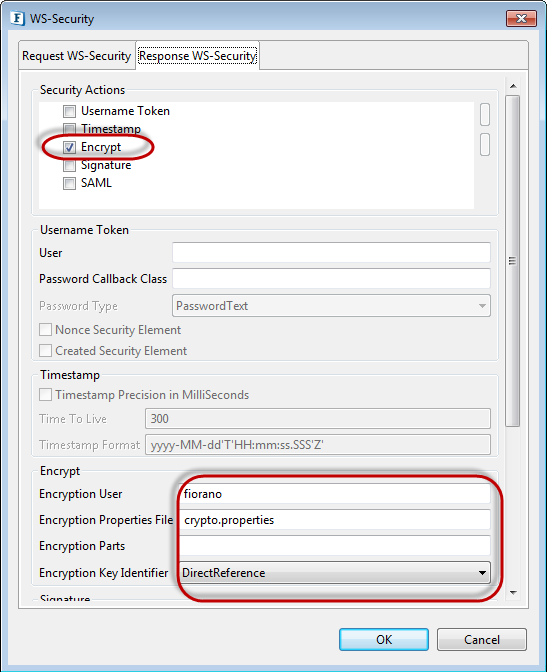Click the Fiorano app icon in title bar

point(17,18)
